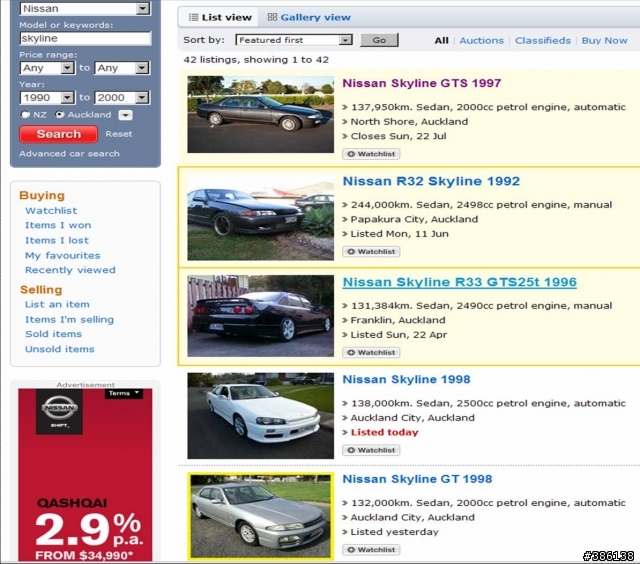
Task: Open Nissan Skyline GT 1998 listing
Action: [x=417, y=479]
